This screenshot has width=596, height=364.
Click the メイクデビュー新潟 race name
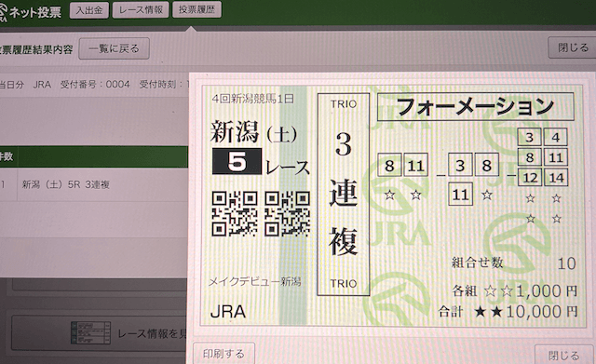[254, 281]
